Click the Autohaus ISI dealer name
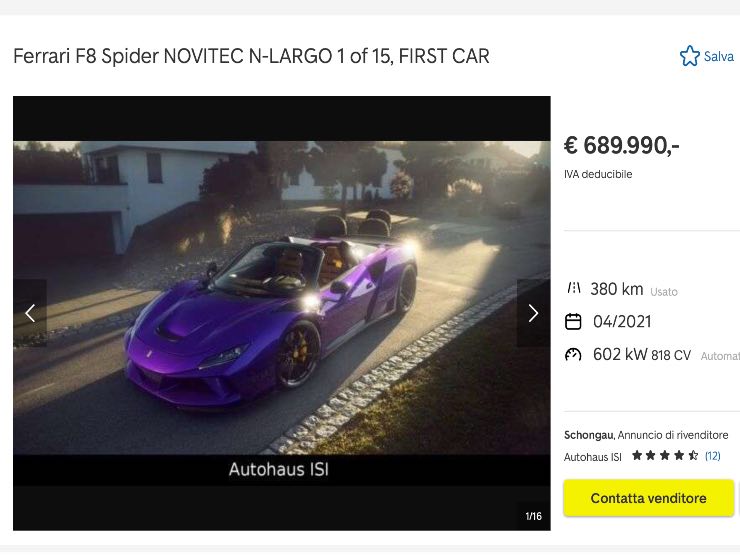The width and height of the screenshot is (740, 556). point(593,457)
